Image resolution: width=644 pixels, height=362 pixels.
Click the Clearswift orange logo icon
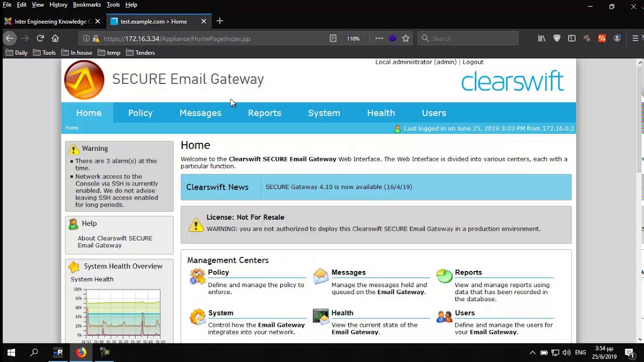(84, 80)
